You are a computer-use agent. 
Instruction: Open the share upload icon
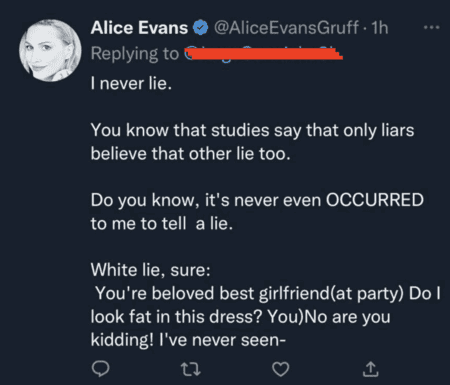coord(370,369)
